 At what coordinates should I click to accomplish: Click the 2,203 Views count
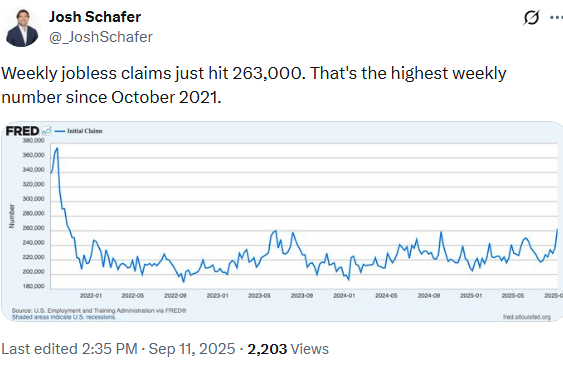(288, 349)
